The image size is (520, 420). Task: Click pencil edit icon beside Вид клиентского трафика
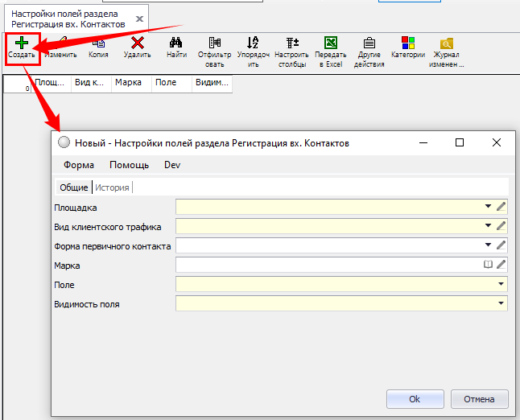[x=501, y=226]
